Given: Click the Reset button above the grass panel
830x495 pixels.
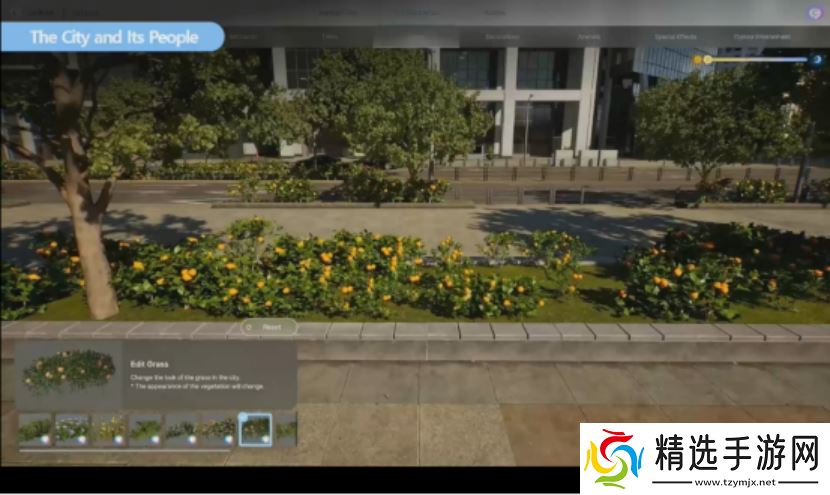Looking at the screenshot, I should (268, 327).
